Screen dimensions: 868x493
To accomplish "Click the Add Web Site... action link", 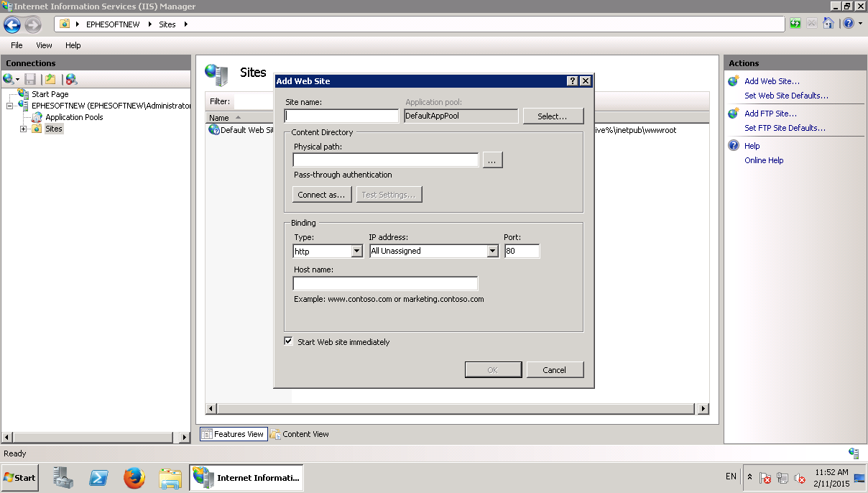I will click(772, 81).
